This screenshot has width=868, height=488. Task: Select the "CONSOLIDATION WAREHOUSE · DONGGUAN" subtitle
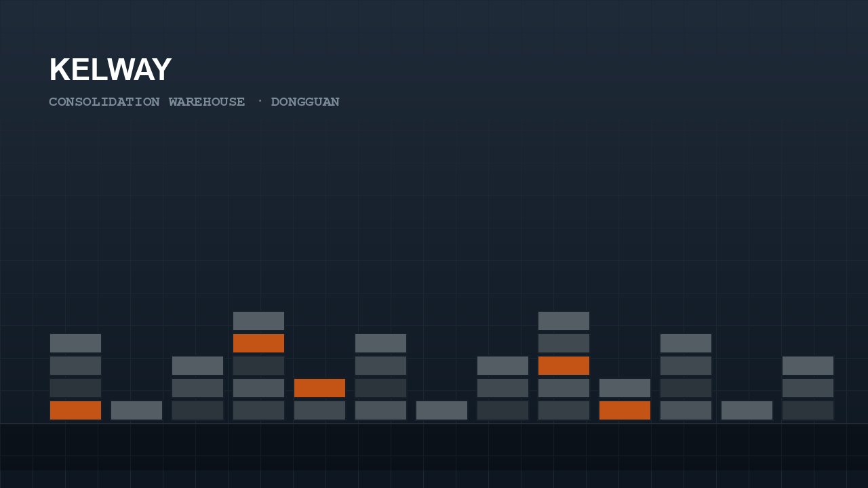coord(194,102)
